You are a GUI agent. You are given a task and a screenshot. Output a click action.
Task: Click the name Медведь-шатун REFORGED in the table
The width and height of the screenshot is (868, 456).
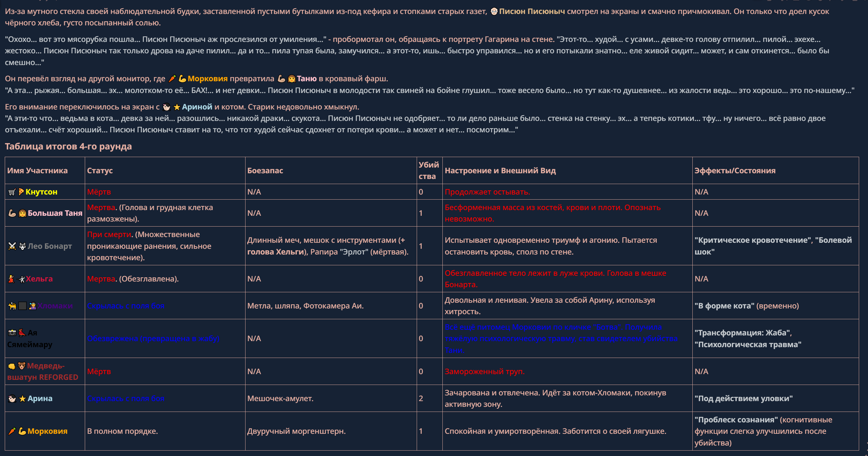[x=43, y=372]
